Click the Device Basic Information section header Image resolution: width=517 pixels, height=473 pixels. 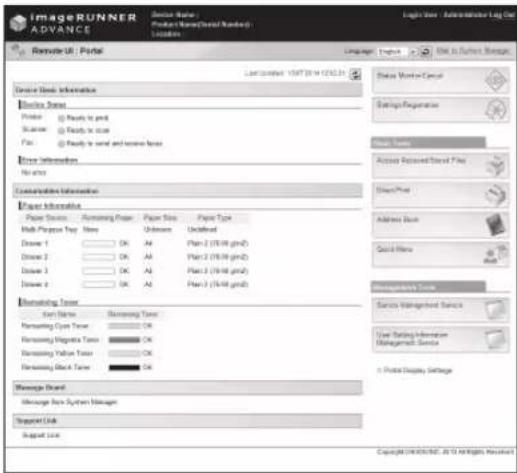point(188,90)
